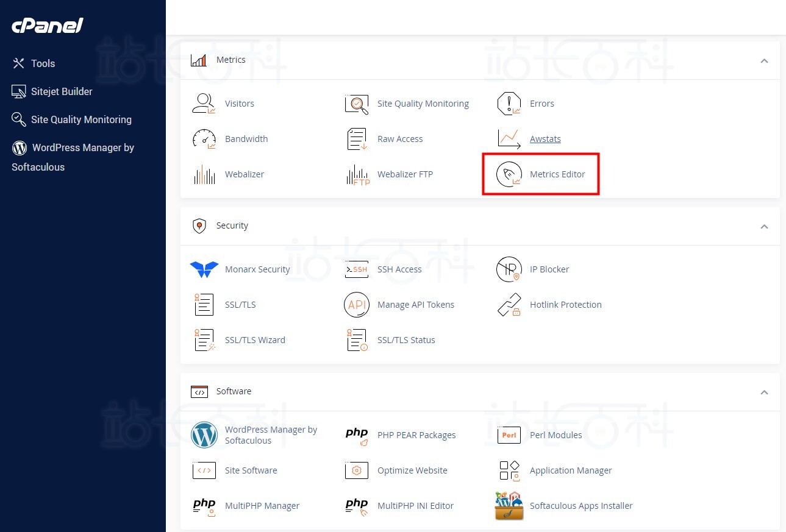This screenshot has width=786, height=532.
Task: Open the Visitors link
Action: tap(240, 104)
